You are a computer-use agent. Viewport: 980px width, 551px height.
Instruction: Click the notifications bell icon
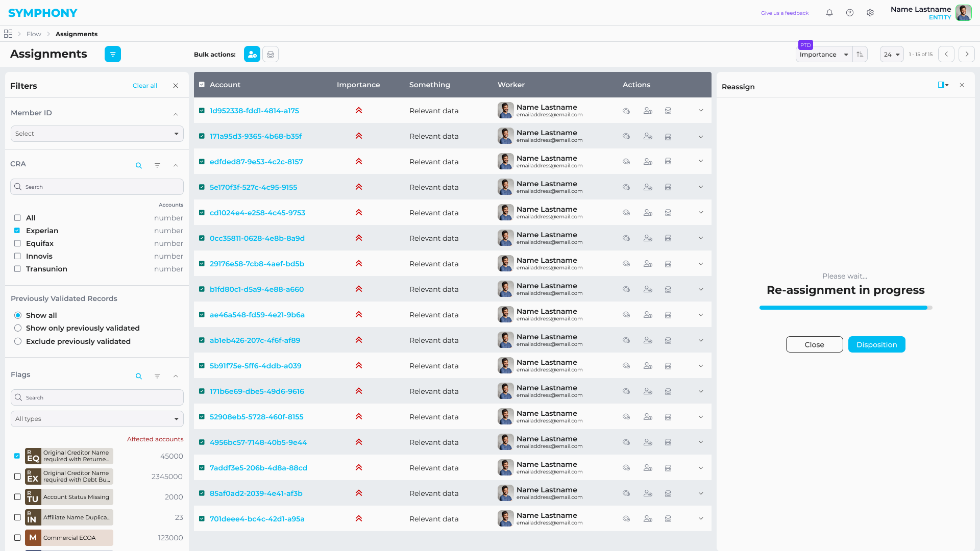click(x=829, y=13)
